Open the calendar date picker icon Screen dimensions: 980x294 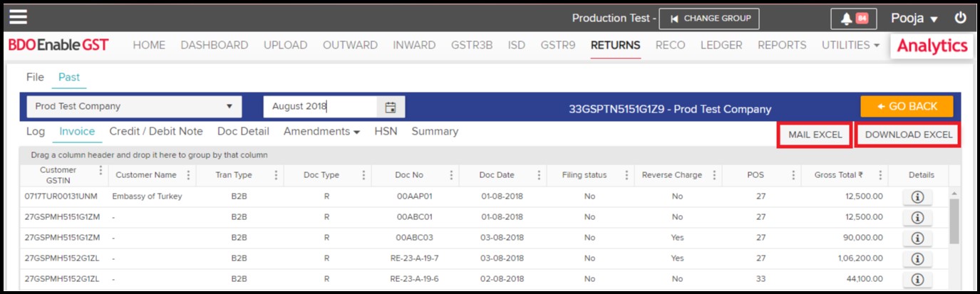(x=391, y=107)
